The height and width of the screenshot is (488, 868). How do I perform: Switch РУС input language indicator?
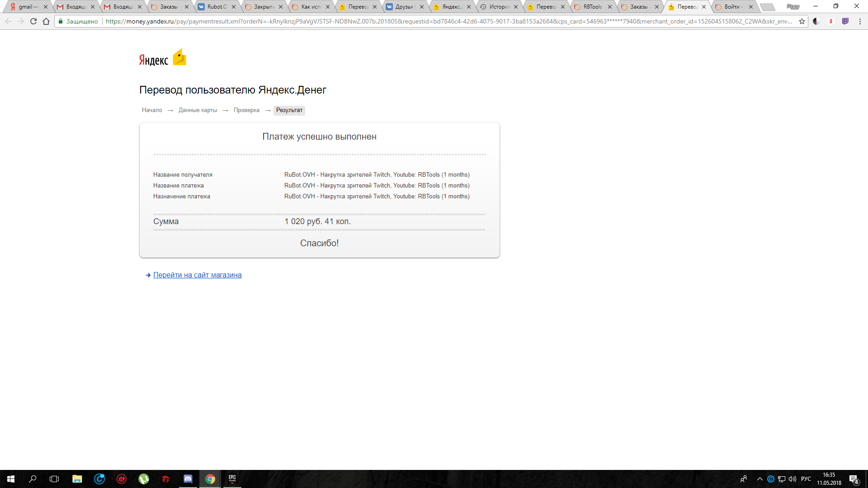pyautogui.click(x=806, y=479)
